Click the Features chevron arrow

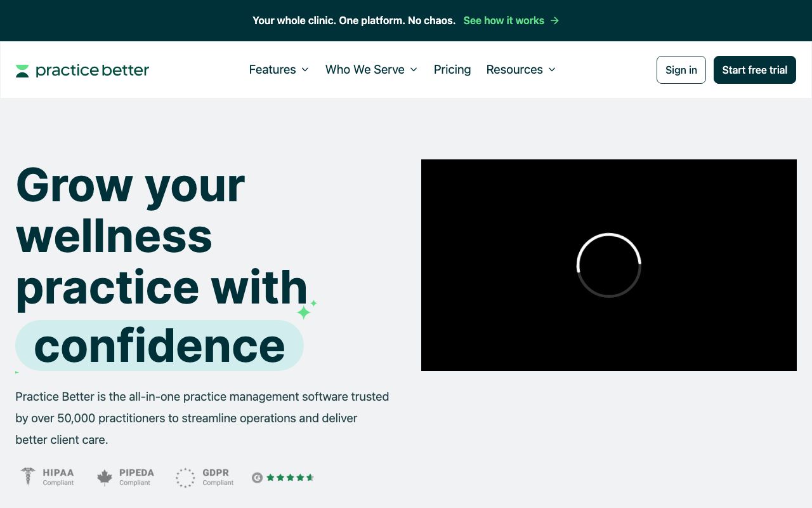tap(306, 70)
